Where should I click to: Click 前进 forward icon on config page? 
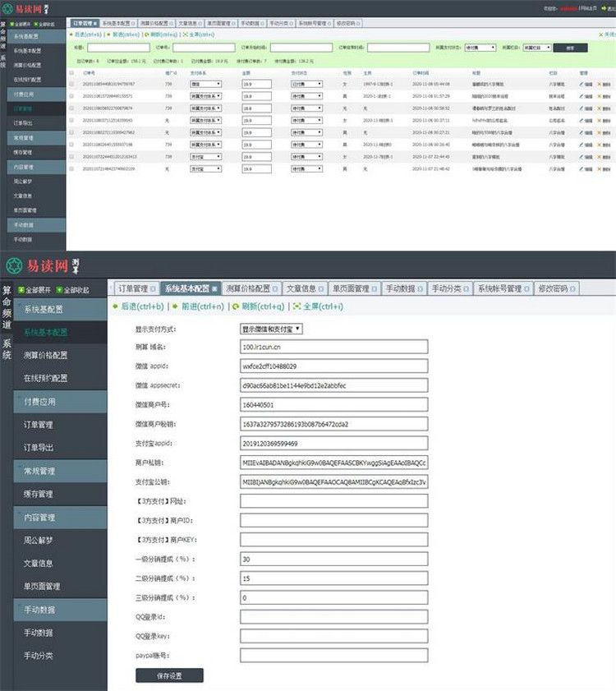click(x=176, y=306)
